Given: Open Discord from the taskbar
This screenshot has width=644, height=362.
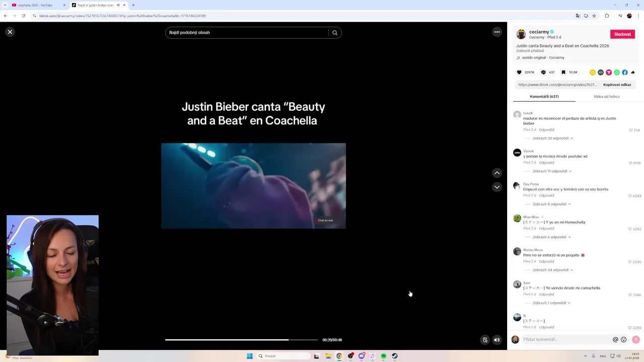Looking at the screenshot, I should [361, 356].
